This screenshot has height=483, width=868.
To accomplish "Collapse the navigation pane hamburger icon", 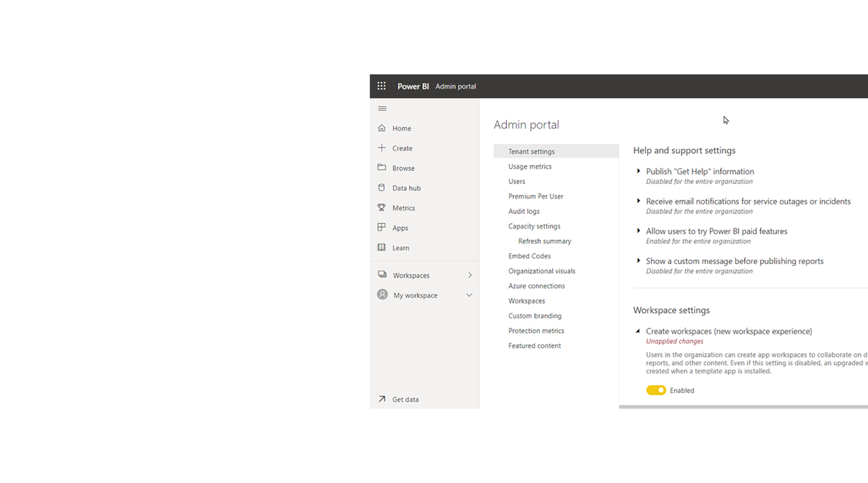I will [382, 109].
